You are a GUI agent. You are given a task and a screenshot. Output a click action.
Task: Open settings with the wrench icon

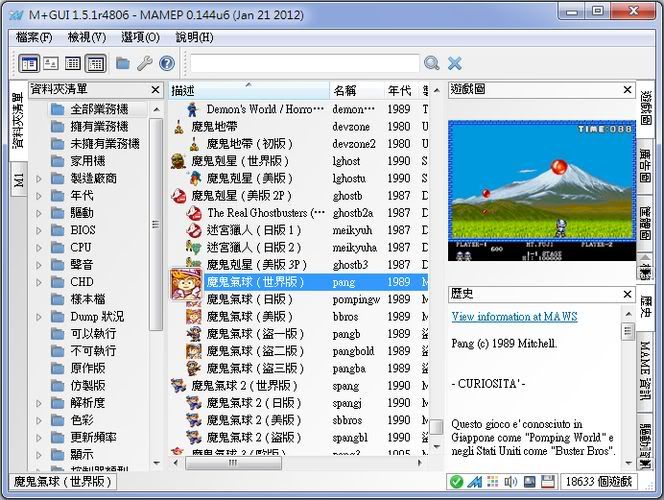[144, 64]
